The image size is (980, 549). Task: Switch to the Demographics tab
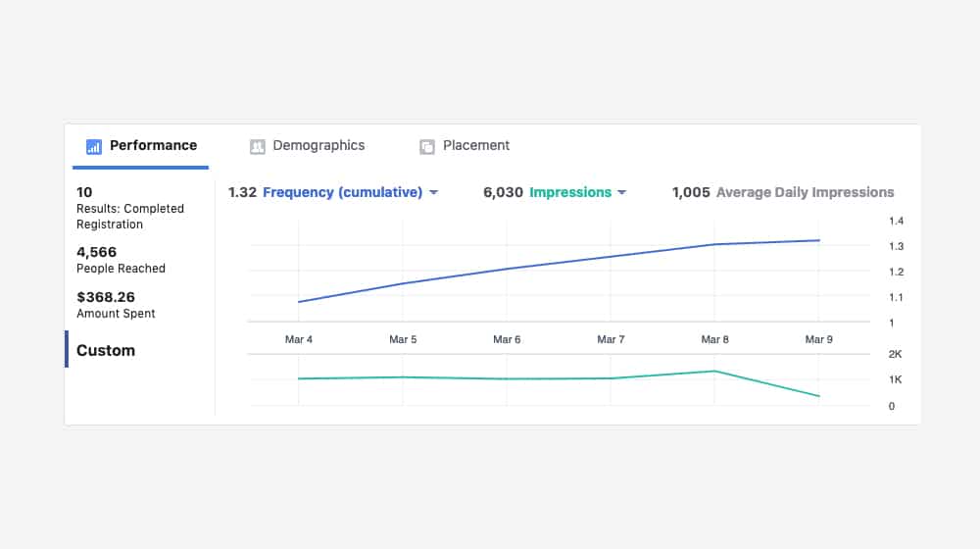click(318, 145)
